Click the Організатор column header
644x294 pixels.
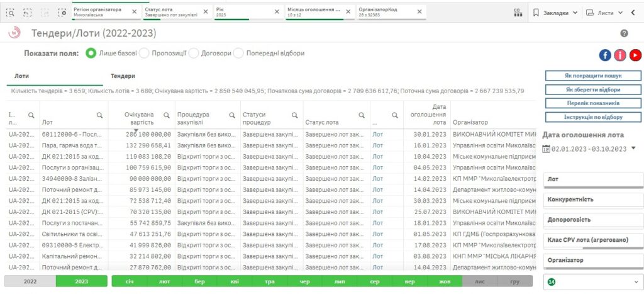(470, 122)
